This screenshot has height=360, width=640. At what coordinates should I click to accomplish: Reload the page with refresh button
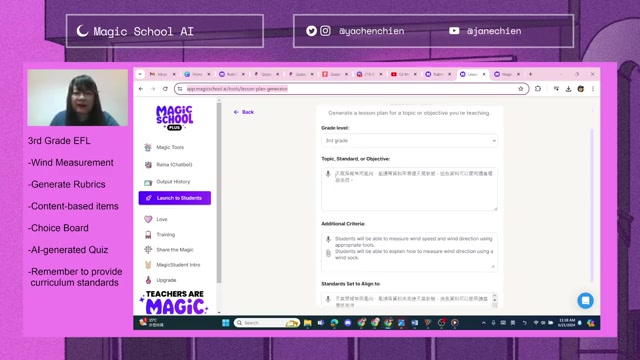(165, 89)
